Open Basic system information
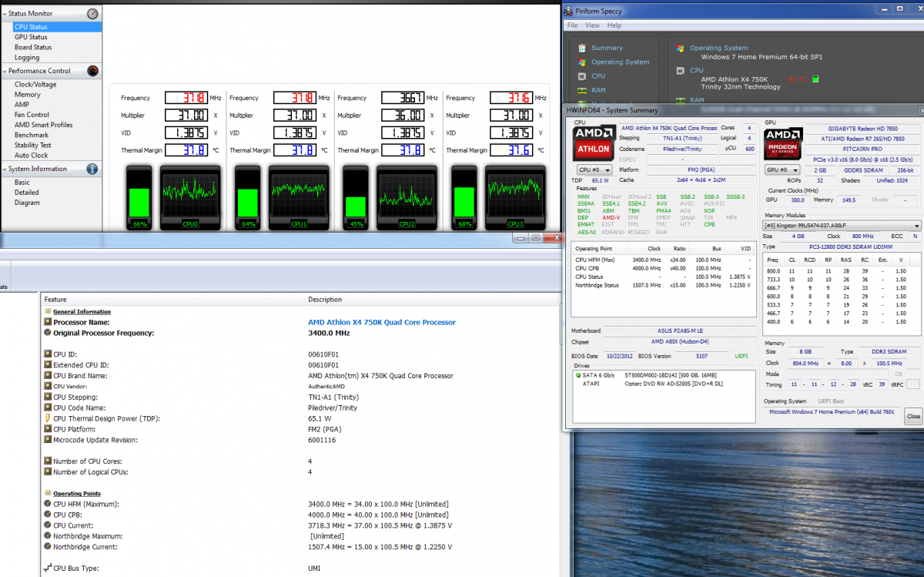 tap(22, 183)
